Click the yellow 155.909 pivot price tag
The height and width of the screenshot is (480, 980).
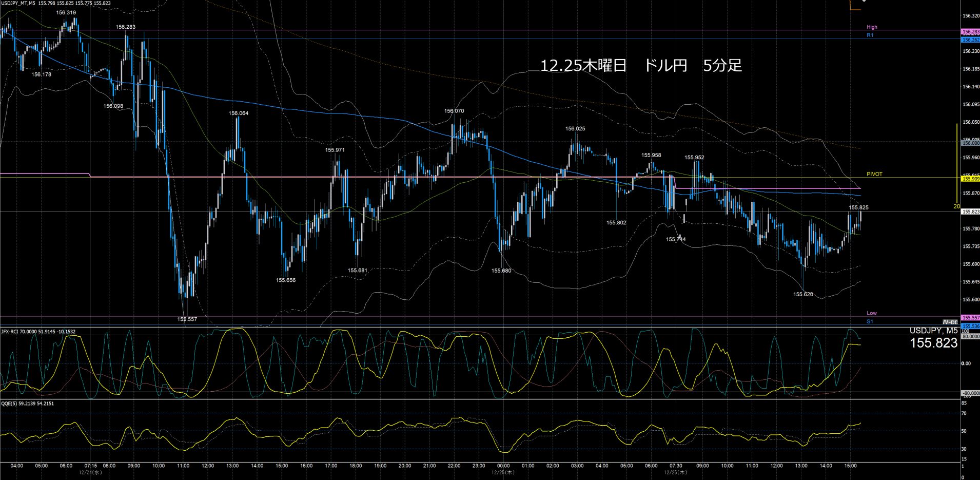970,179
